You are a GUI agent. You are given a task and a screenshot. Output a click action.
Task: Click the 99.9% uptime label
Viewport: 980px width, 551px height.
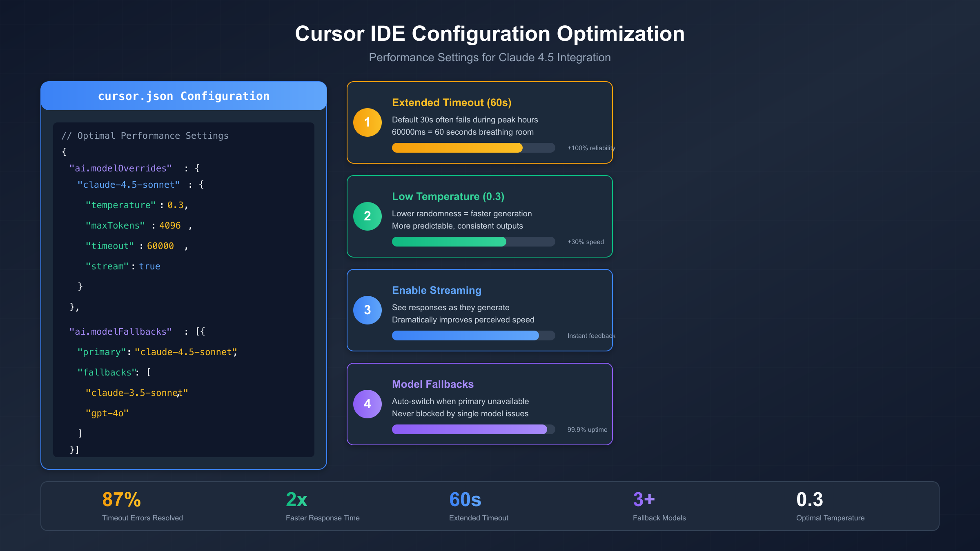pos(588,429)
